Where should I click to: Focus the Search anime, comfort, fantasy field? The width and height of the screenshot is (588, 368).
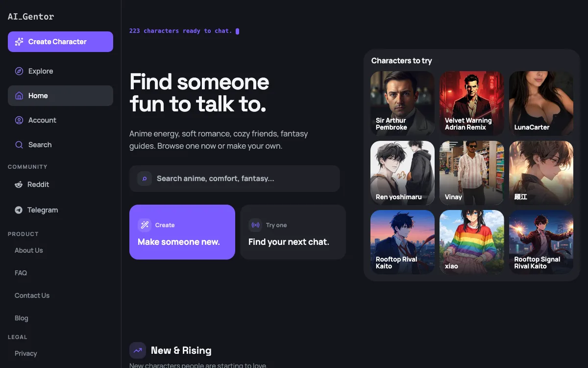click(x=235, y=179)
